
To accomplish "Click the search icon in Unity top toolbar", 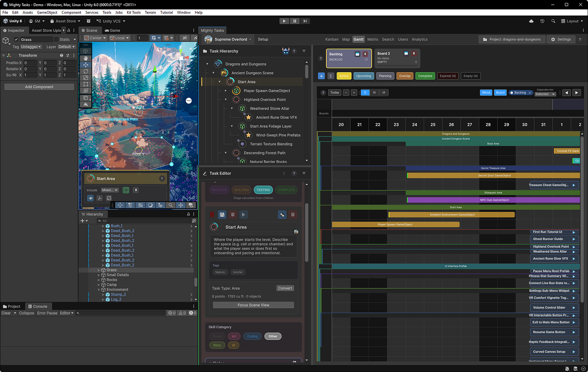I will [x=553, y=21].
